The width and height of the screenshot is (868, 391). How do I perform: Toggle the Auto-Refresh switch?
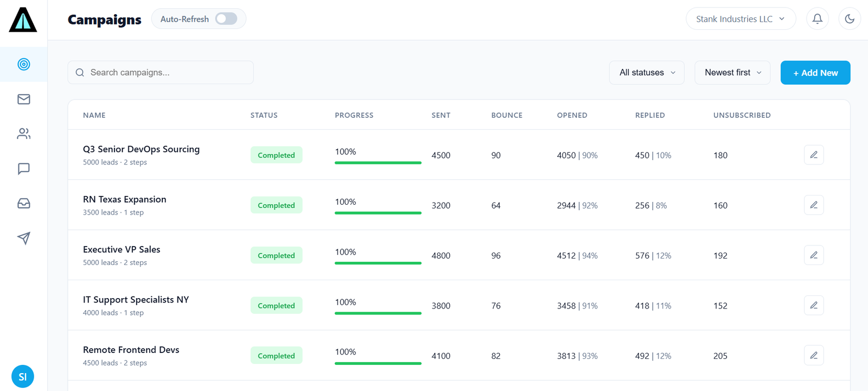coord(226,19)
